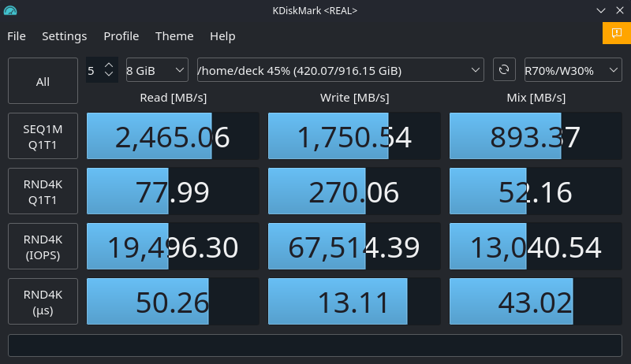Image resolution: width=631 pixels, height=364 pixels.
Task: Click the sequential read result bar 2,465.06
Action: point(173,136)
